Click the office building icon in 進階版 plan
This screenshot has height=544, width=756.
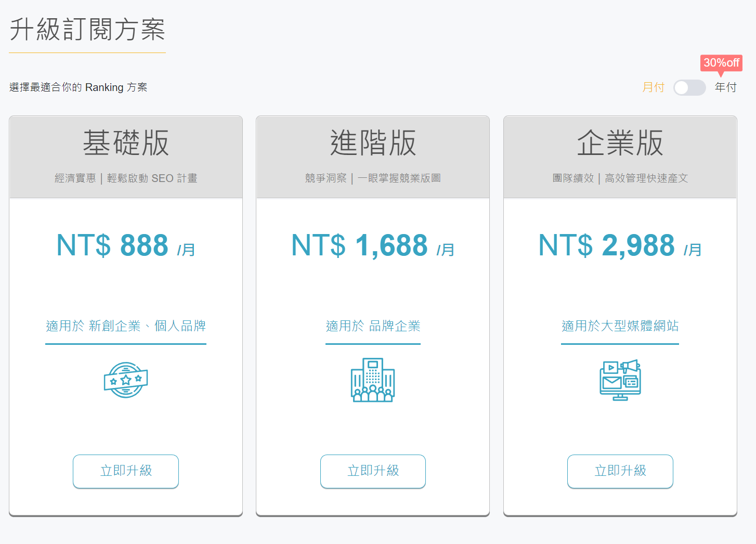click(373, 380)
